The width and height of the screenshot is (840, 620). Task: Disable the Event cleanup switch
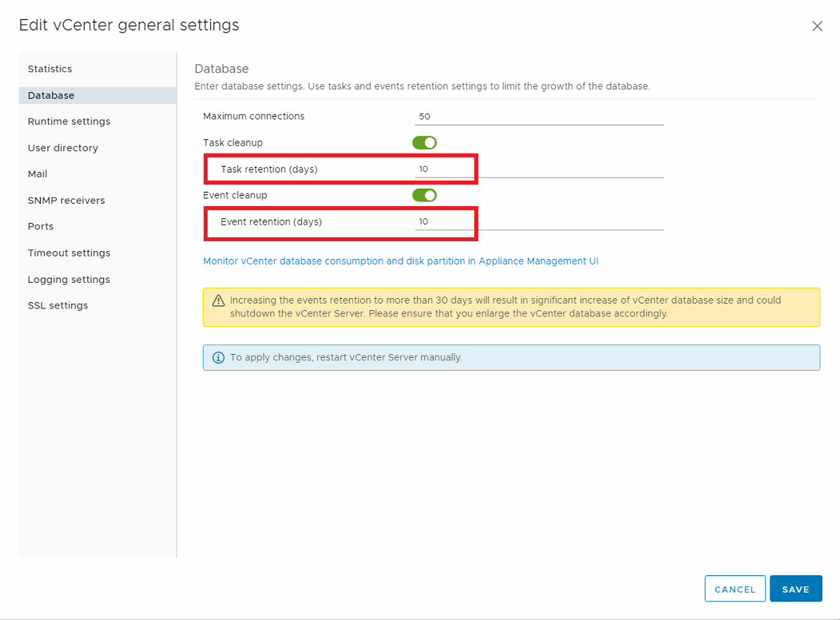pyautogui.click(x=424, y=195)
